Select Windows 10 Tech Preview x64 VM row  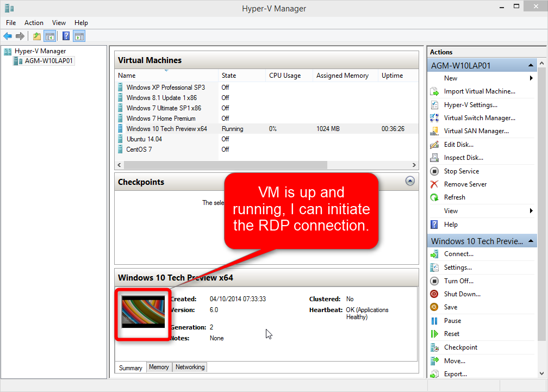[267, 129]
